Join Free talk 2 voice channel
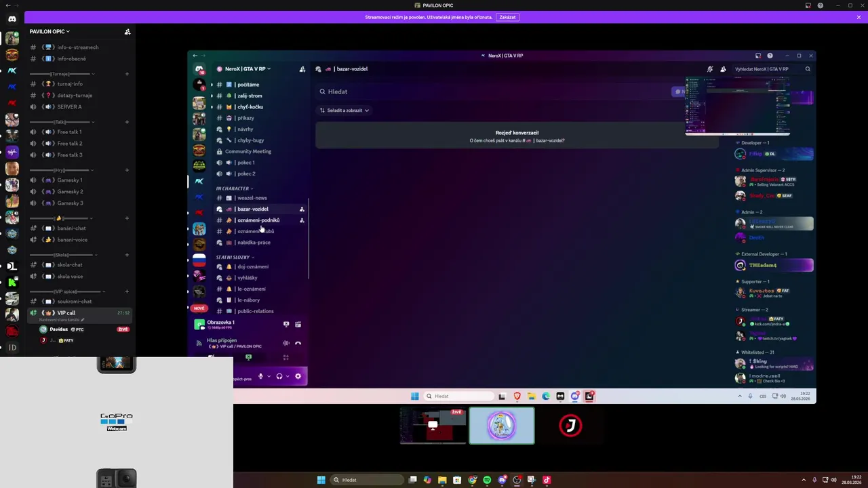Image resolution: width=868 pixels, height=488 pixels. (79, 144)
